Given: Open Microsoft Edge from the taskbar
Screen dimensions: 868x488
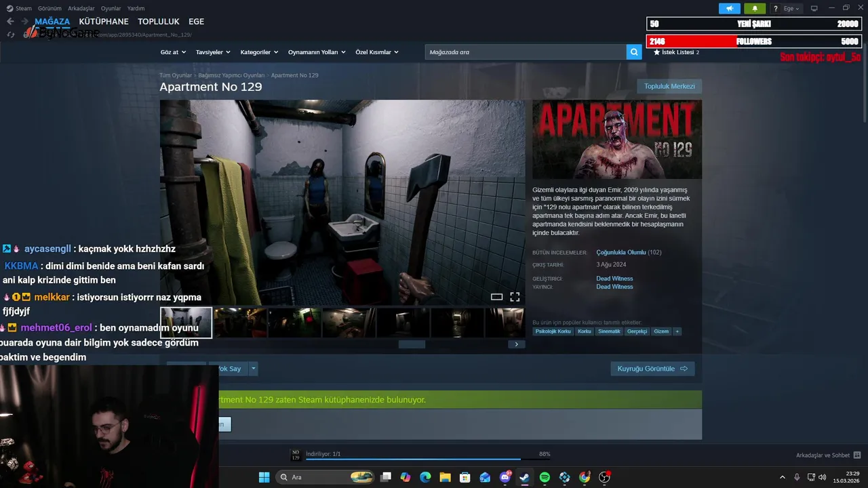Looking at the screenshot, I should coord(425,477).
